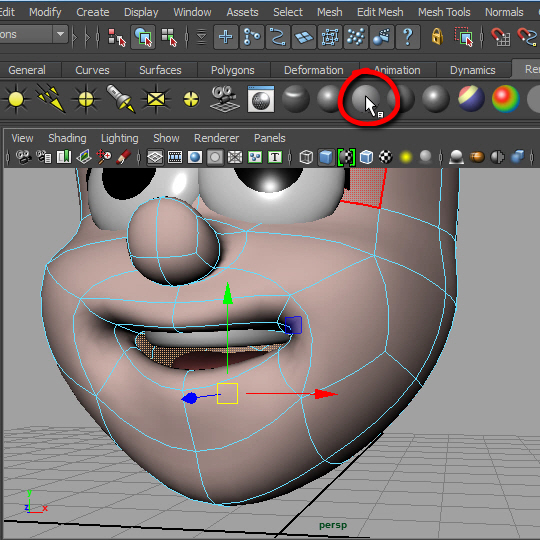
Task: Click the striped layered shader sphere
Action: (471, 99)
